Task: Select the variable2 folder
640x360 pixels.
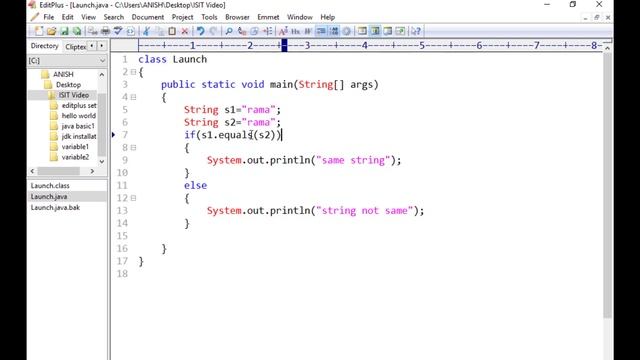Action: click(x=75, y=157)
